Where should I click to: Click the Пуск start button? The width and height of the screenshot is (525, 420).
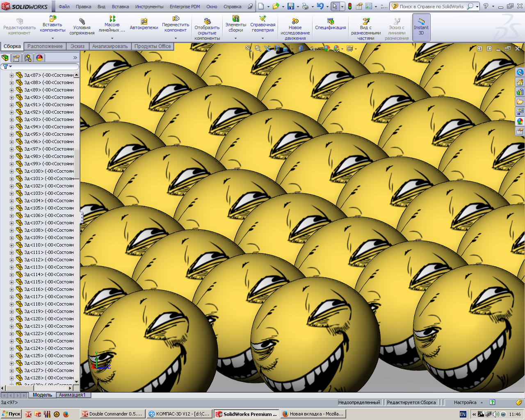point(11,414)
